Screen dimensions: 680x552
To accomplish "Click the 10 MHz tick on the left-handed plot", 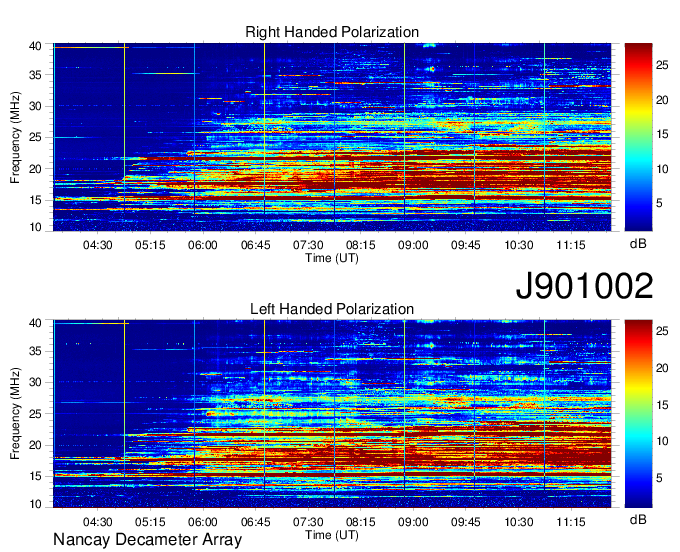I will coord(35,504).
